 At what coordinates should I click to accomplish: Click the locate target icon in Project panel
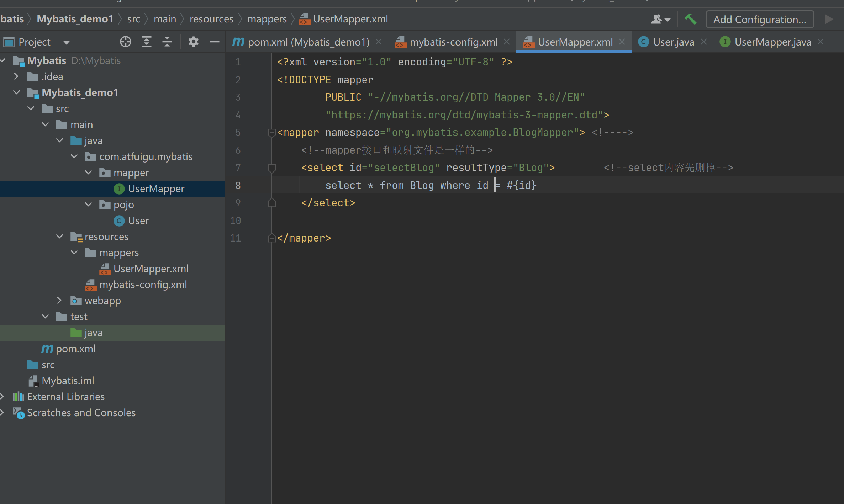coord(125,42)
